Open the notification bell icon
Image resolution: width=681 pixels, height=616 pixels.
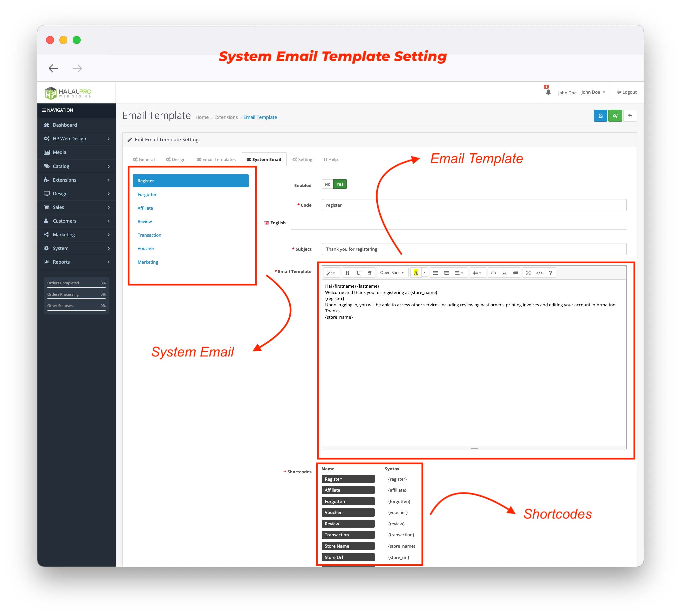548,92
